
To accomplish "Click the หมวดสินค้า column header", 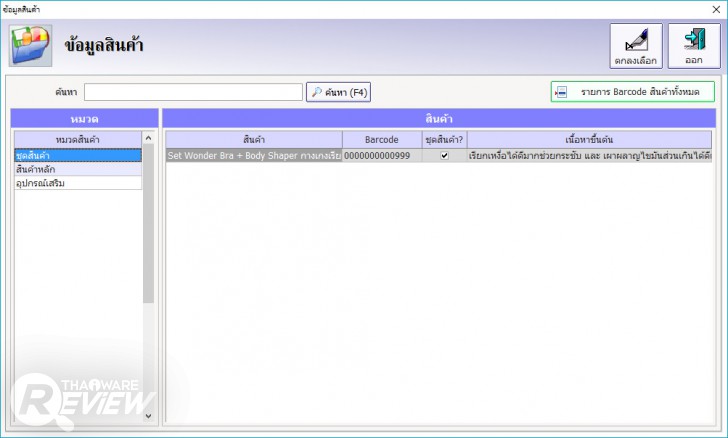I will pos(78,139).
